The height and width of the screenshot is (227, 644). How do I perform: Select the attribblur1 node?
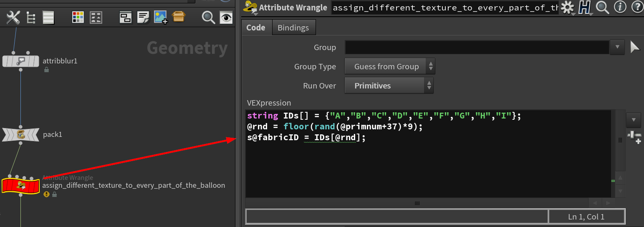point(20,61)
